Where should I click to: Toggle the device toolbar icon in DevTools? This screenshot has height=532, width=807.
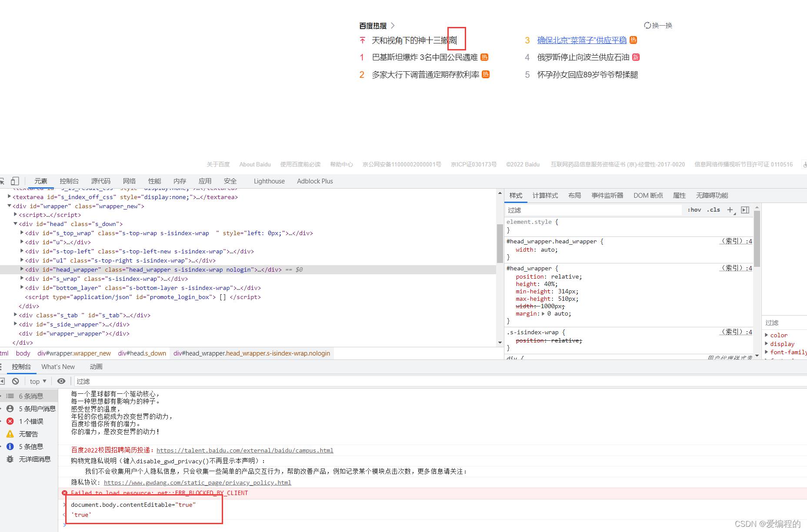click(x=15, y=181)
